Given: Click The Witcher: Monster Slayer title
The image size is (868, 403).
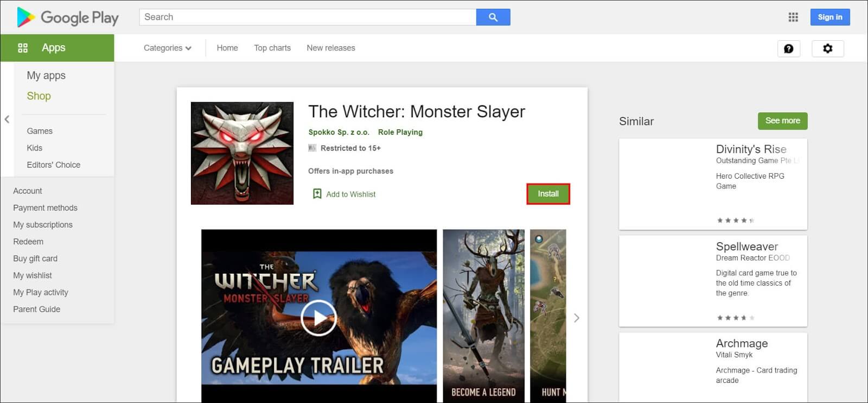Looking at the screenshot, I should [x=417, y=112].
